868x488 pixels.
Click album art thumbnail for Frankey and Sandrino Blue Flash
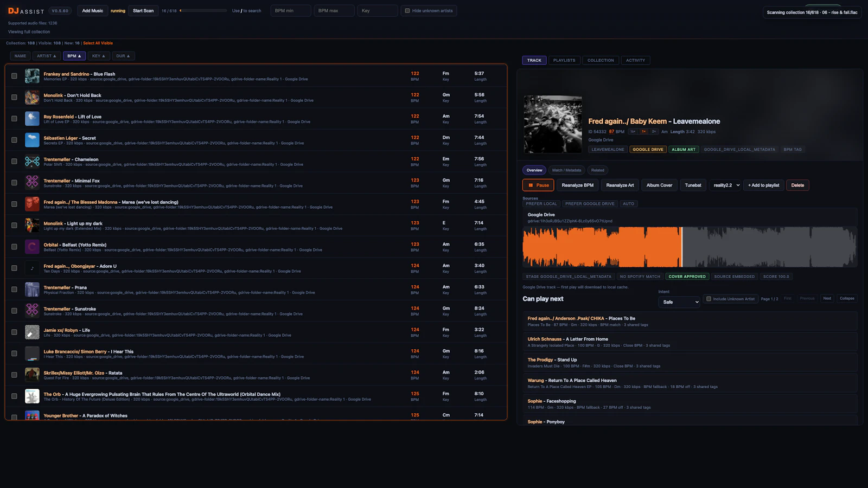32,76
